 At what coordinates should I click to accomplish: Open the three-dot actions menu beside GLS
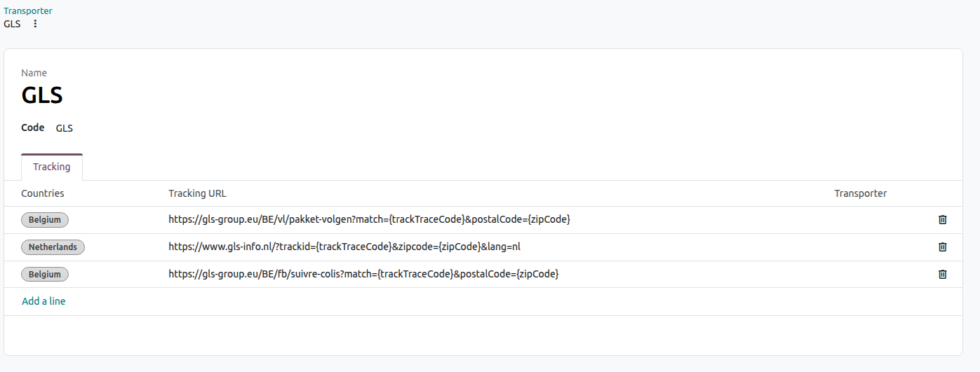pos(35,24)
